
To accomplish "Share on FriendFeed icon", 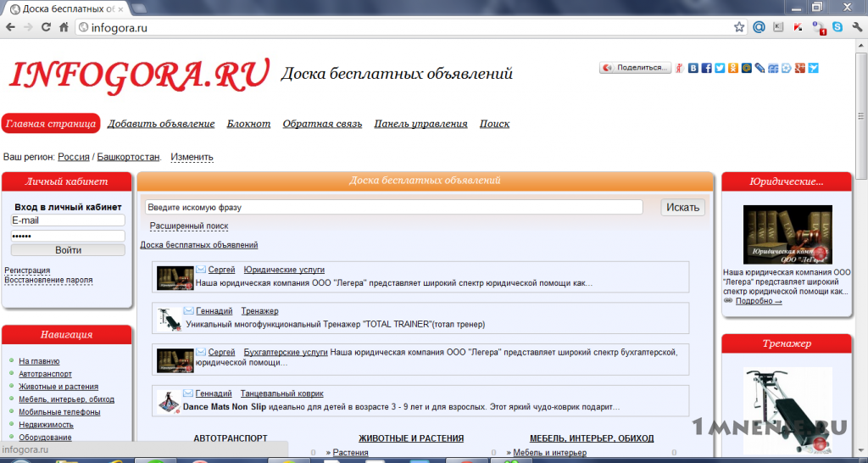I will [x=773, y=68].
